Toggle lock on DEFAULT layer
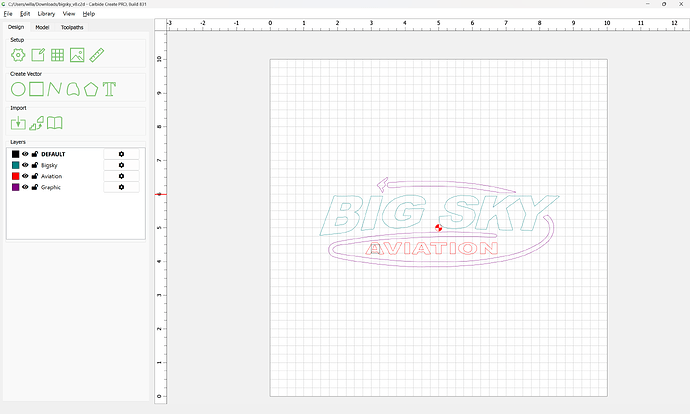Image resolution: width=690 pixels, height=414 pixels. tap(35, 154)
